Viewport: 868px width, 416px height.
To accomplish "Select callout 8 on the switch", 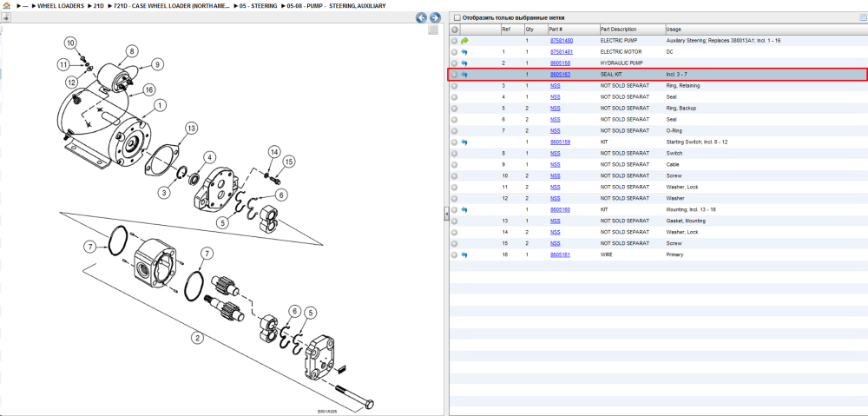I will 132,51.
